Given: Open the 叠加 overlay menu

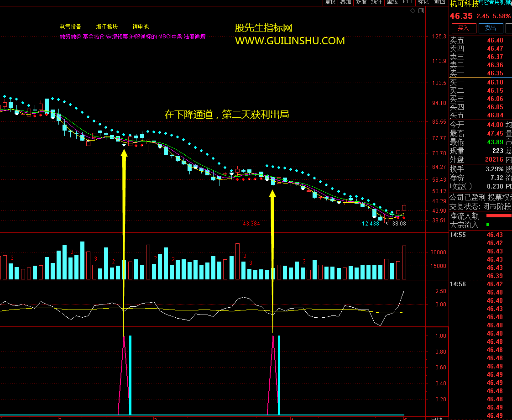Looking at the screenshot, I should [x=345, y=2].
